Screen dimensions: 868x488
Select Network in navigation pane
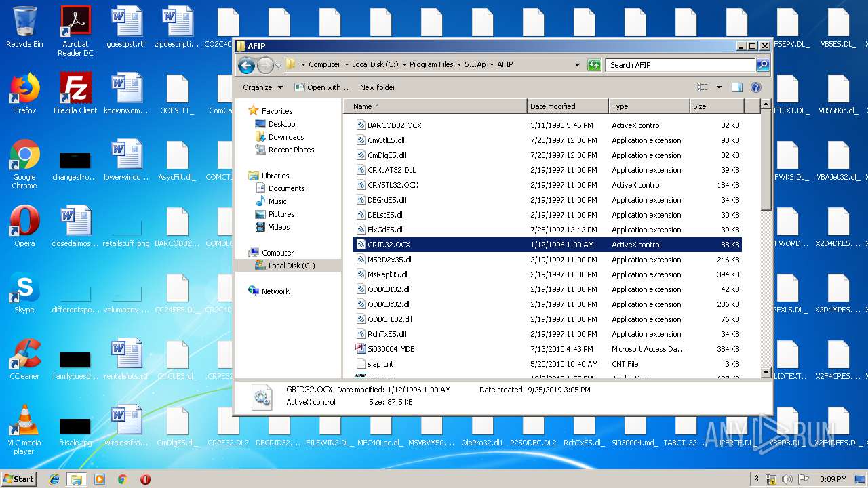[275, 291]
